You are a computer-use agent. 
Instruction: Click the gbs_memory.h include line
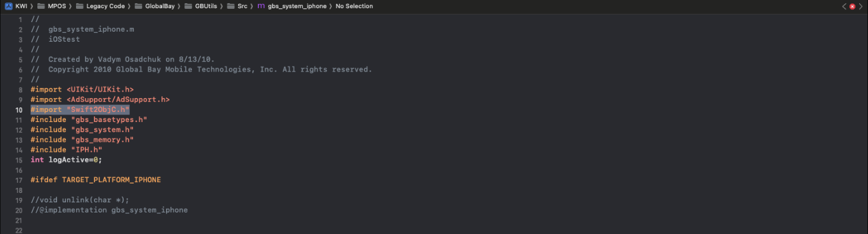click(82, 140)
